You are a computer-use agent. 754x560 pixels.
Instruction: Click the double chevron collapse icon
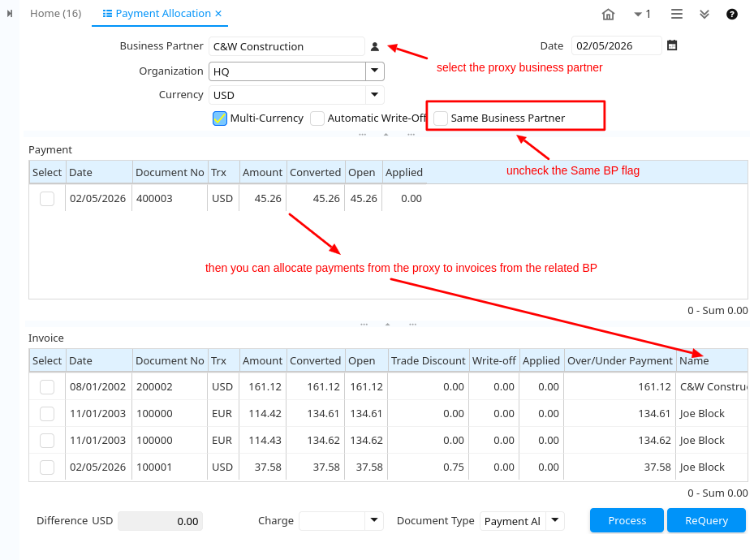point(704,14)
